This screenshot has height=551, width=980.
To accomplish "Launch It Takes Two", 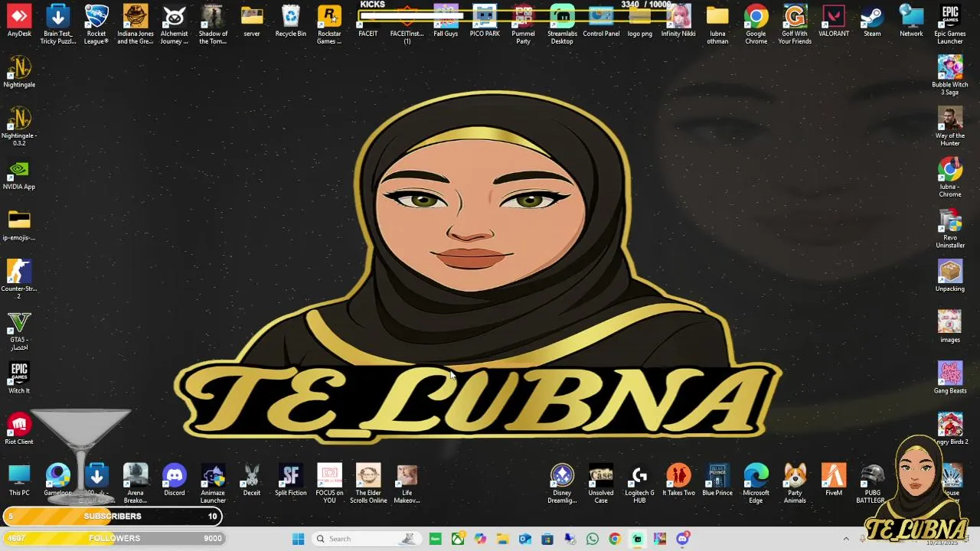I will [678, 481].
